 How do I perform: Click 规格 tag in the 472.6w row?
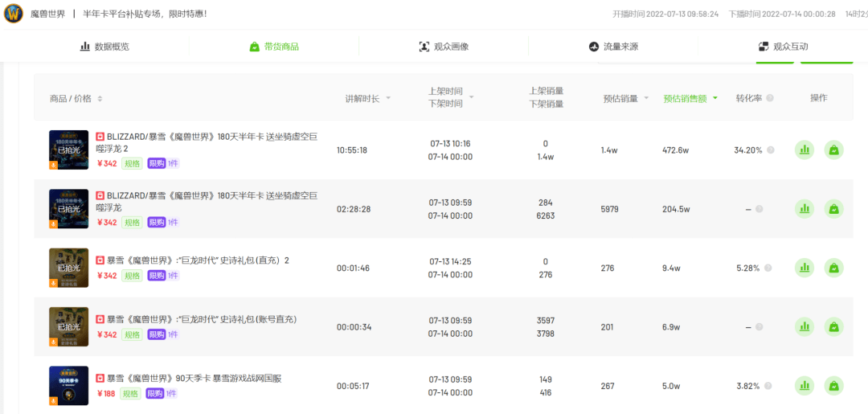coord(133,163)
